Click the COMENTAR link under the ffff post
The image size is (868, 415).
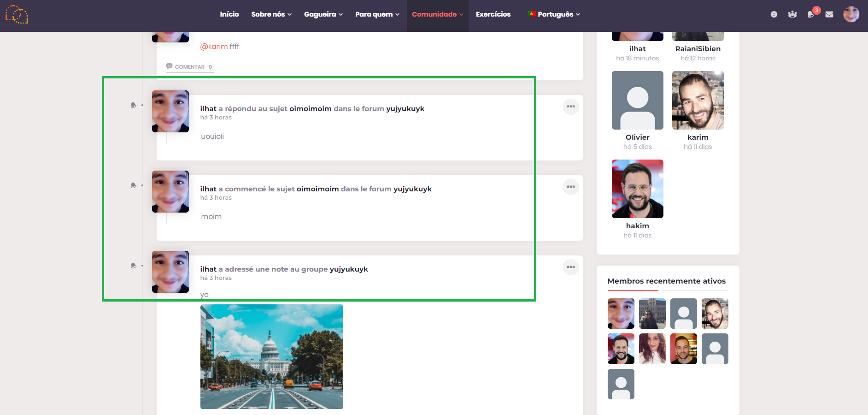(x=190, y=67)
